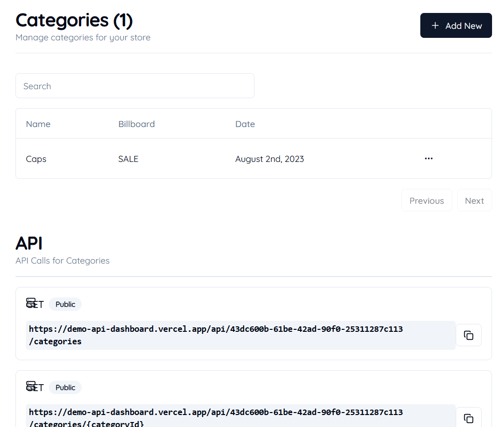Click the Add New button

click(x=456, y=25)
